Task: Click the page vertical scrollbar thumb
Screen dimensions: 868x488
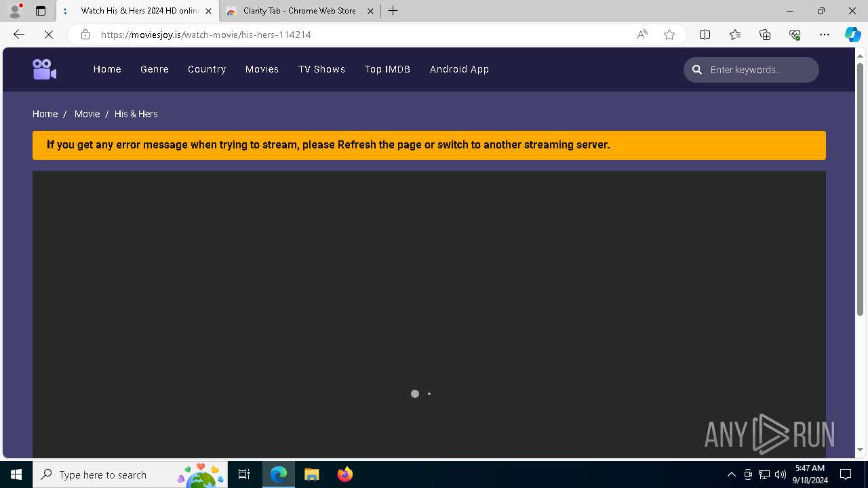Action: coord(860,188)
